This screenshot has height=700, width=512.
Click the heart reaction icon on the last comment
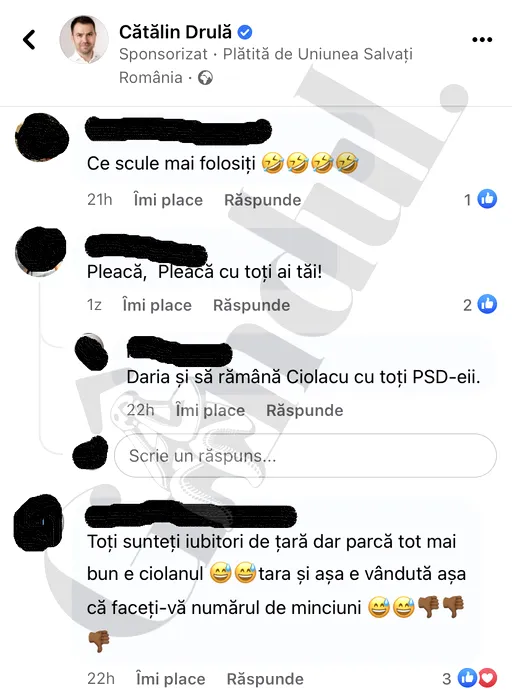coord(488,678)
